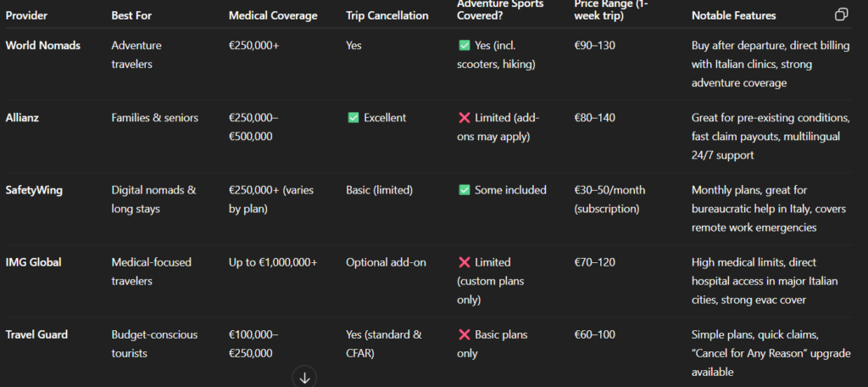Click the Medical-focused travelers cell

pos(151,272)
